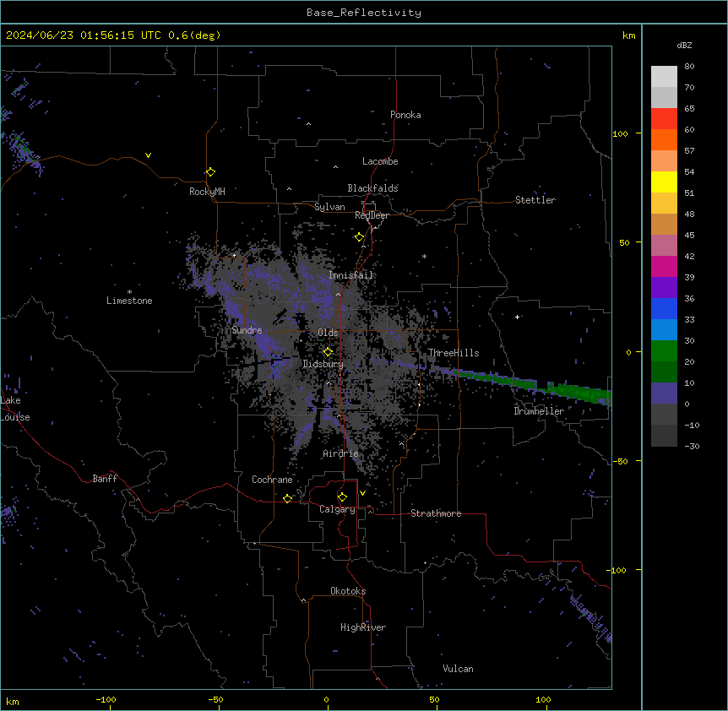Click the Didsbury label

coord(323,364)
